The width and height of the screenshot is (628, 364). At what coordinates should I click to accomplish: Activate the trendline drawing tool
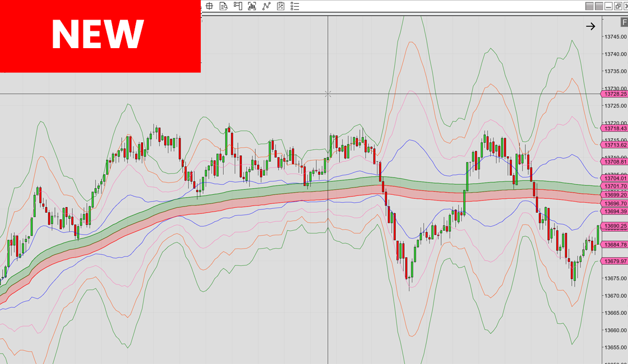266,6
